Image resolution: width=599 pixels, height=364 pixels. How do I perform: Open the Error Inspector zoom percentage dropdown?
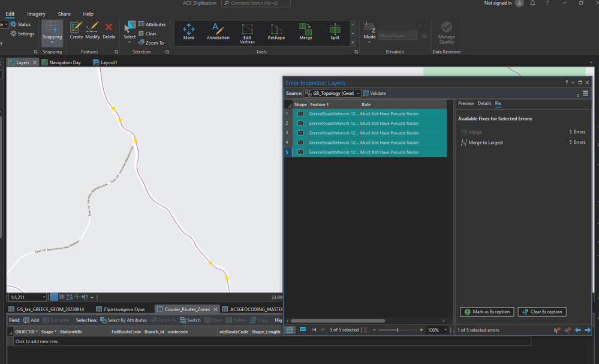(446, 330)
